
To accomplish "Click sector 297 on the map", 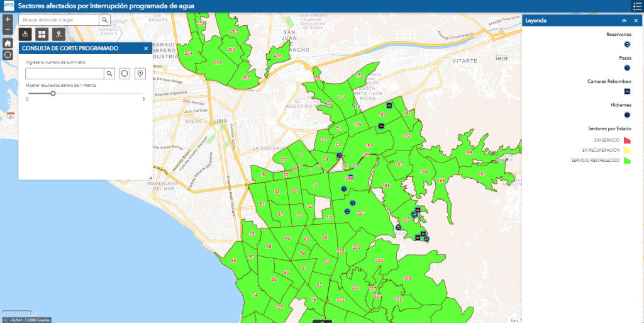I will (x=361, y=213).
